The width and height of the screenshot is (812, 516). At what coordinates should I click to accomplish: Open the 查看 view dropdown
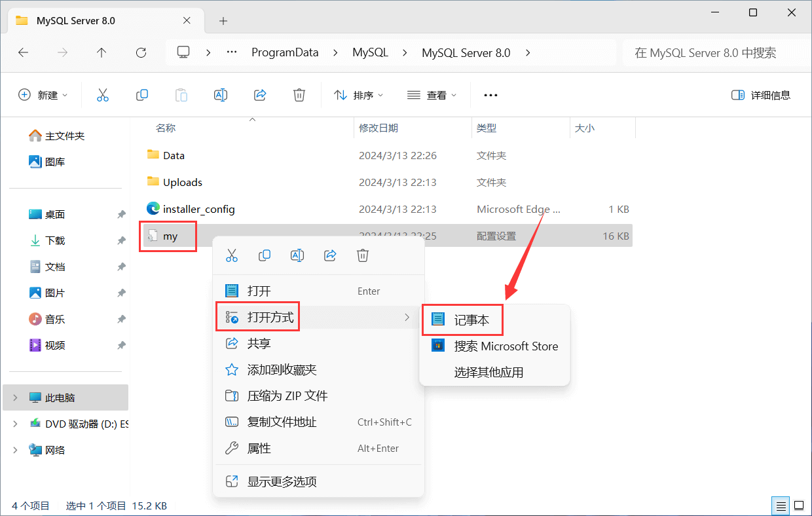coord(432,95)
